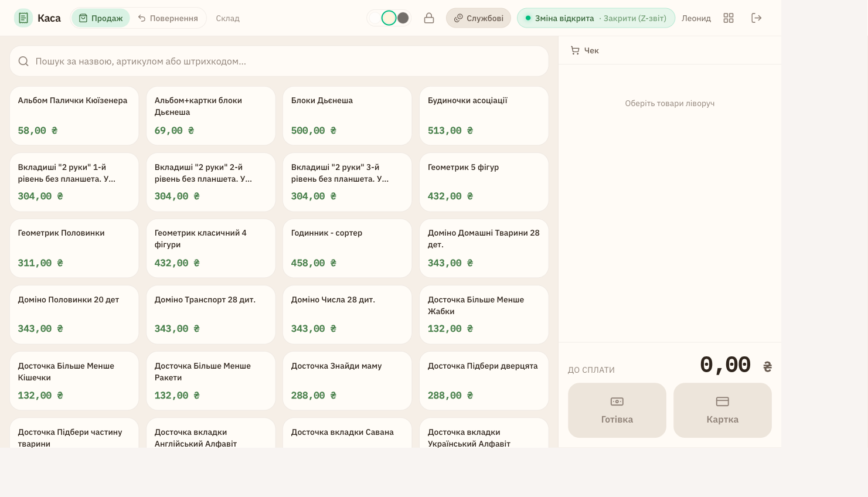Open the Службові operations button
868x497 pixels.
pos(478,18)
